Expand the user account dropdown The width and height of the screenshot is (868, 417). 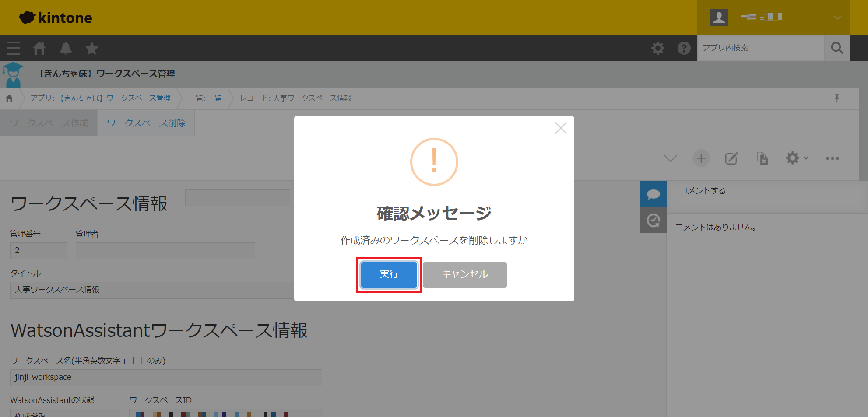pos(837,18)
